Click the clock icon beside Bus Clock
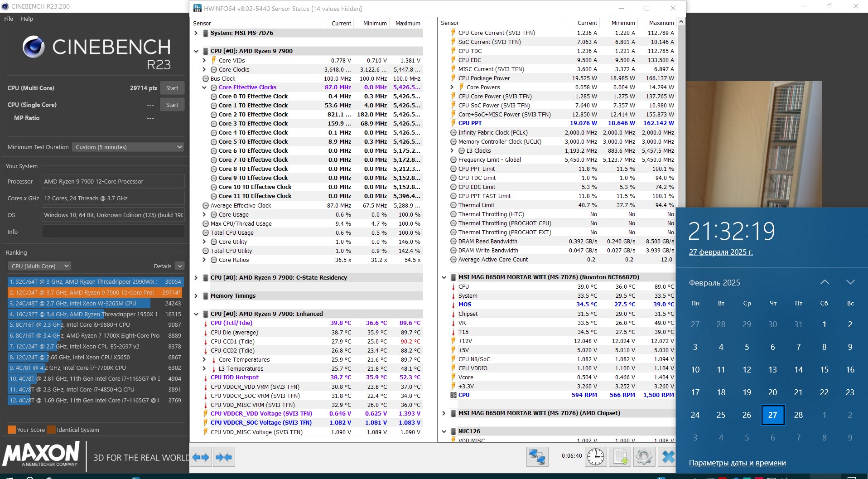 tap(206, 78)
